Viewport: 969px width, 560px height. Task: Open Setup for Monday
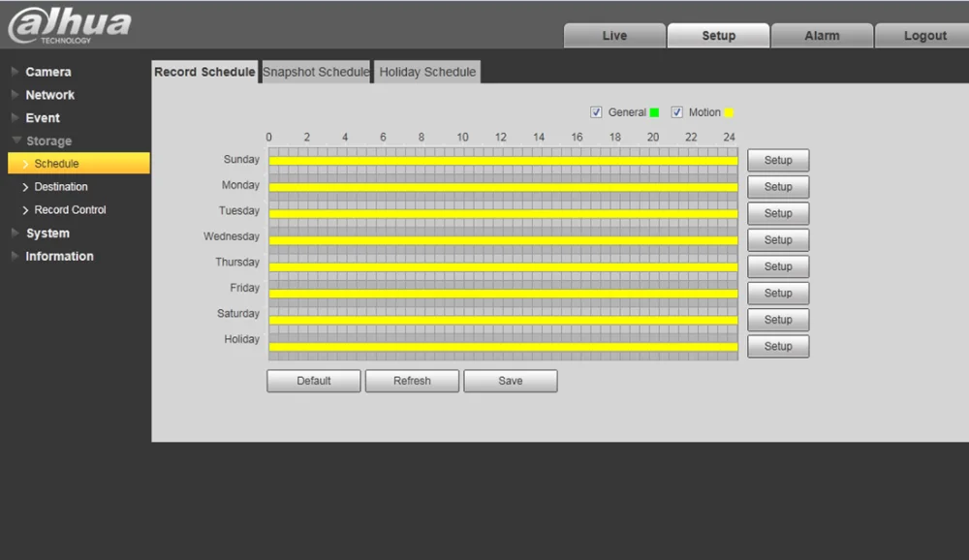point(778,187)
